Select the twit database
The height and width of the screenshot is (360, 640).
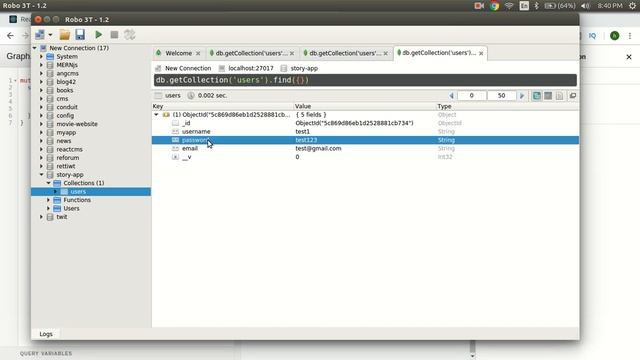pyautogui.click(x=62, y=217)
